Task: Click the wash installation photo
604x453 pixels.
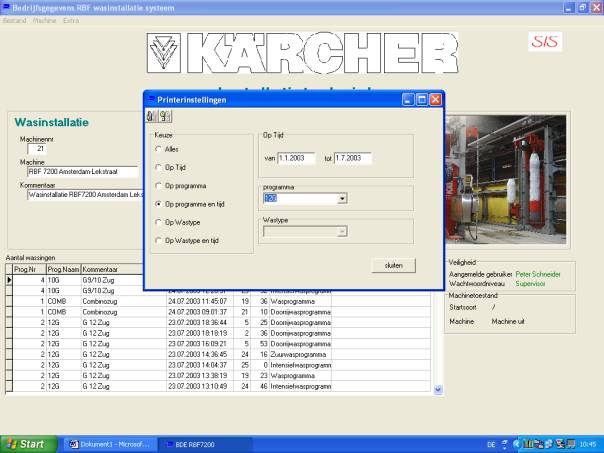Action: click(x=506, y=180)
